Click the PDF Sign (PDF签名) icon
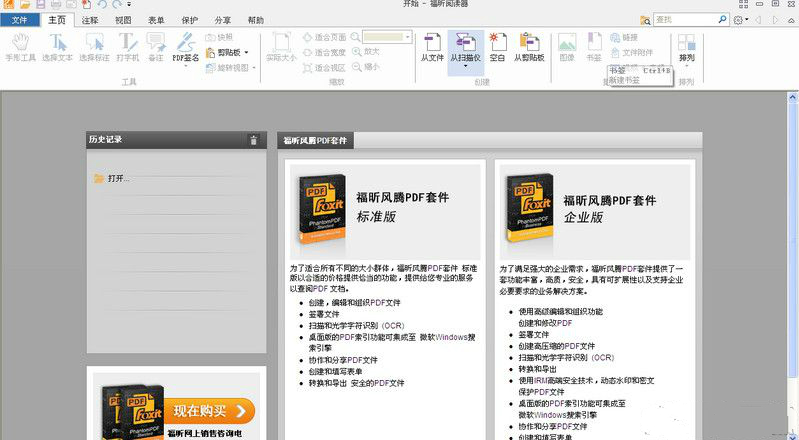 coord(185,47)
